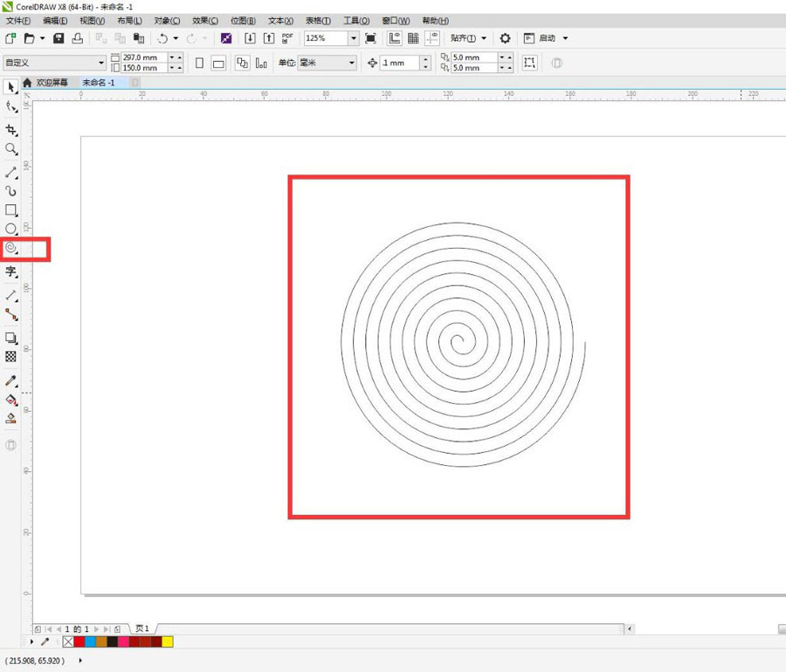Pick the Ellipse tool
This screenshot has width=786, height=672.
click(11, 230)
